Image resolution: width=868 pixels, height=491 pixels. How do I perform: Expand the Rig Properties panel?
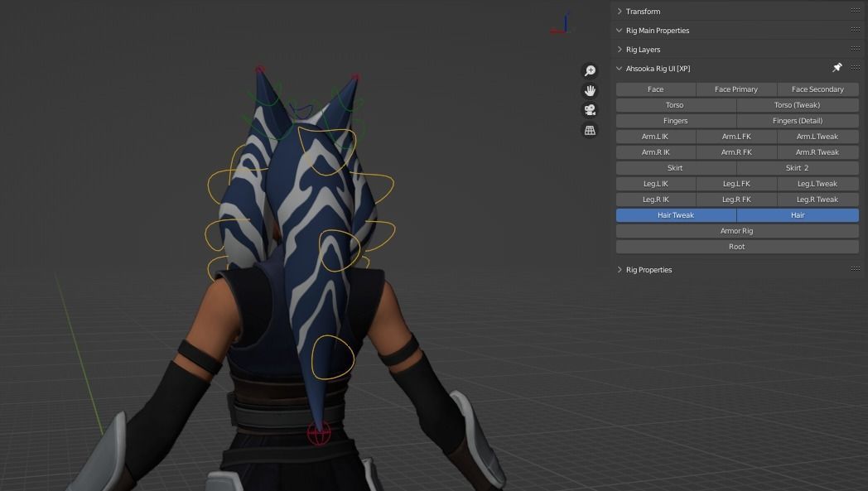coord(620,270)
